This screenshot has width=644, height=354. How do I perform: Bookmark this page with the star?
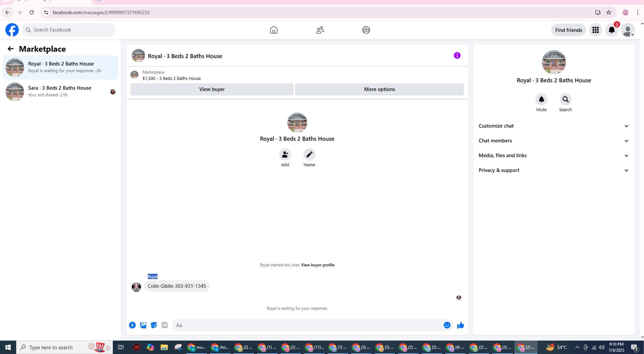[x=609, y=12]
